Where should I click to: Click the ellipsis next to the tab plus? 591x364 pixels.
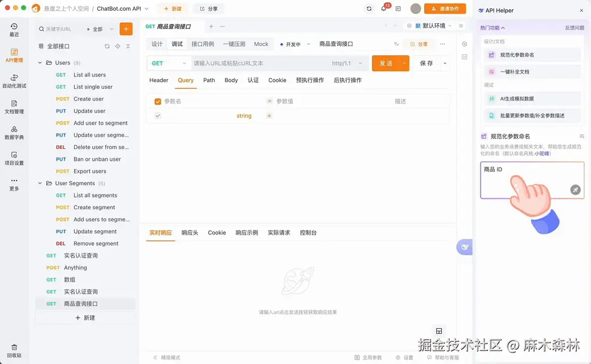point(223,26)
